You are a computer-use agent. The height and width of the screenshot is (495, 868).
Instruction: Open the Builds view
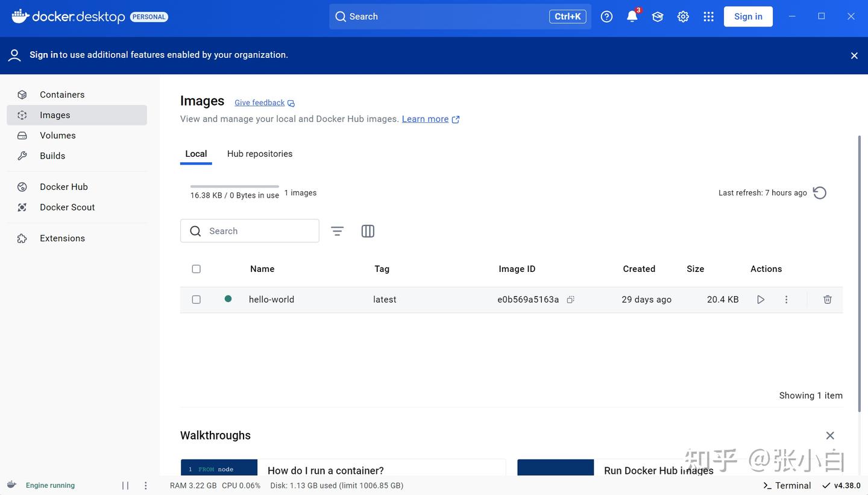coord(77,156)
